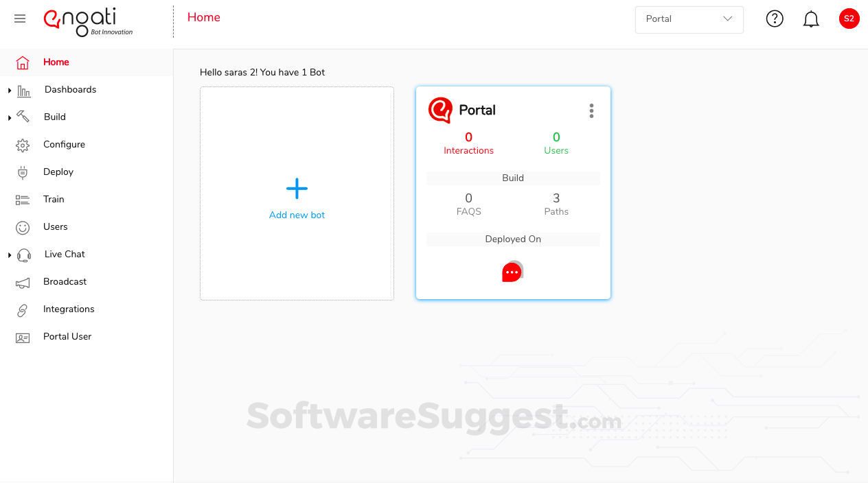Open the Interactions count link on Portal card
Image resolution: width=868 pixels, height=483 pixels.
click(468, 143)
